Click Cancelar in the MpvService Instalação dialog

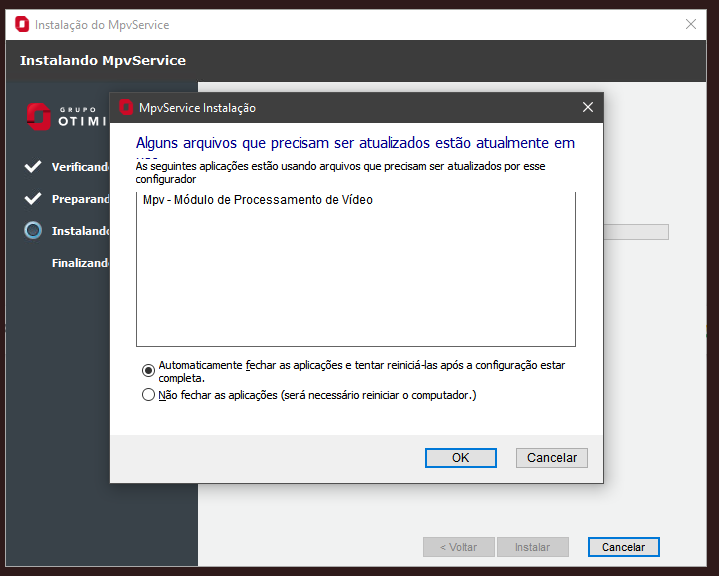(x=552, y=458)
